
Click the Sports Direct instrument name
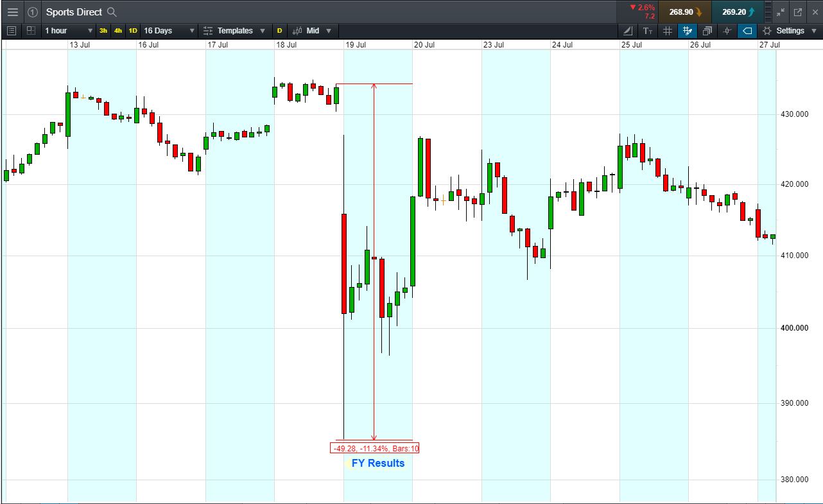(74, 12)
